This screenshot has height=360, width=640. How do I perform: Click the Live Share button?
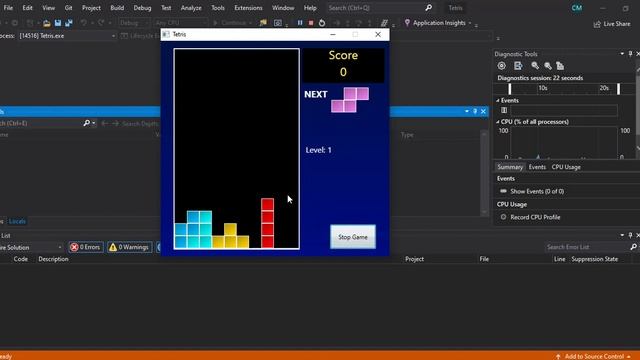[612, 24]
